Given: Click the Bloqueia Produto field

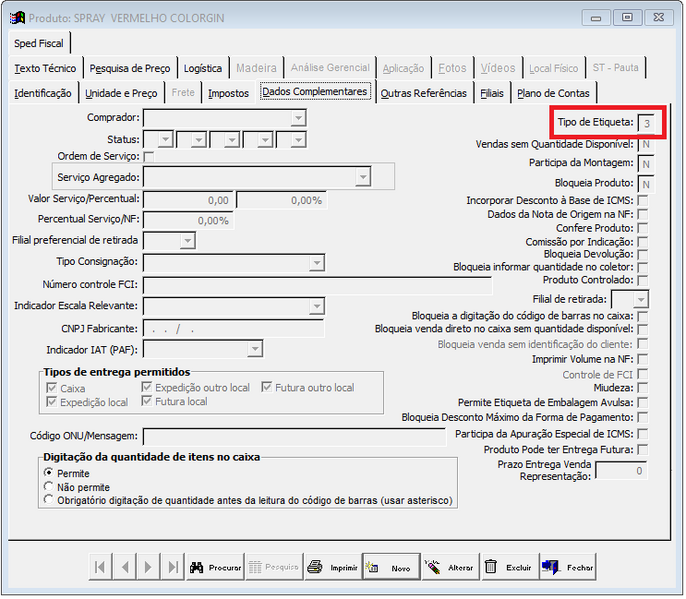Looking at the screenshot, I should point(646,184).
